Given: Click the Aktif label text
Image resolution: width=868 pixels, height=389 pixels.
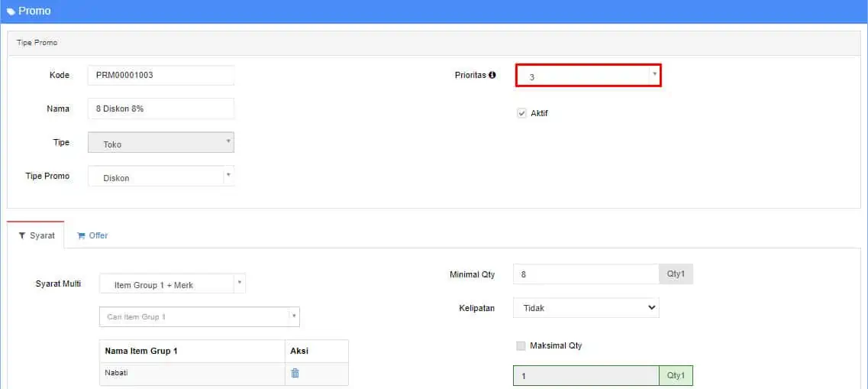Looking at the screenshot, I should tap(539, 113).
